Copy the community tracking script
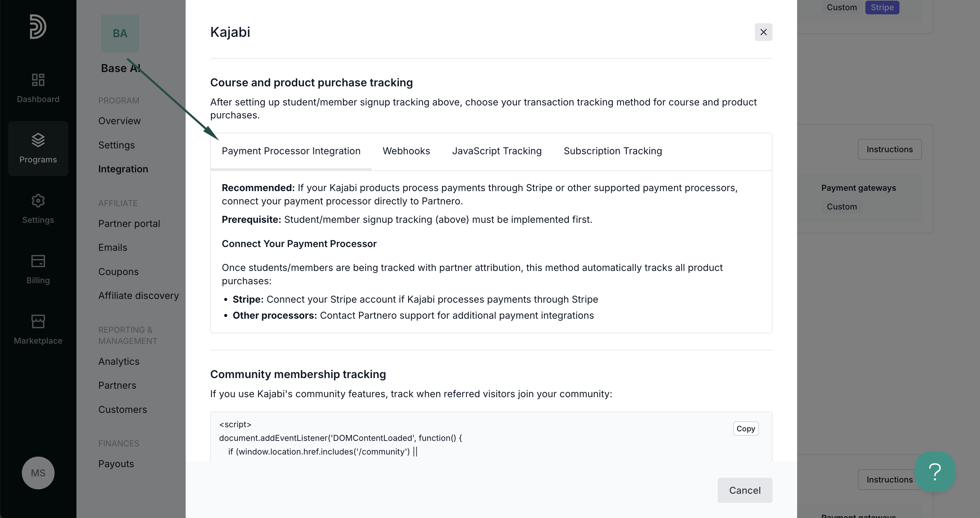This screenshot has width=980, height=518. [x=746, y=429]
